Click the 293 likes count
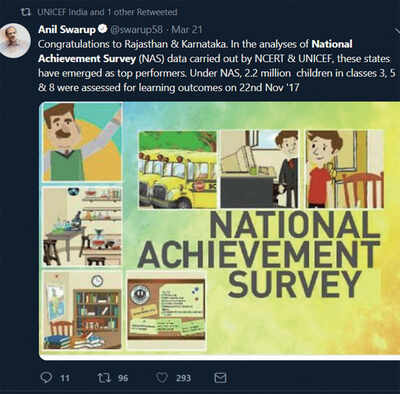This screenshot has width=400, height=394. 183,378
